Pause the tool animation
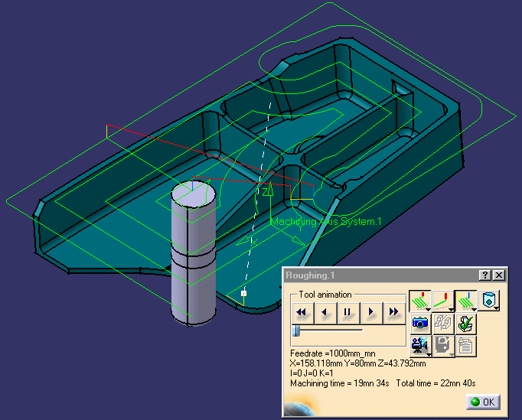The image size is (522, 420). [348, 312]
